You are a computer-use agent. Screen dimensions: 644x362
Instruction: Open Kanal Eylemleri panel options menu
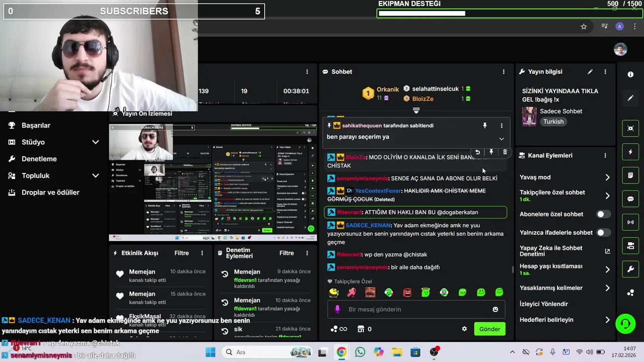[x=605, y=156]
